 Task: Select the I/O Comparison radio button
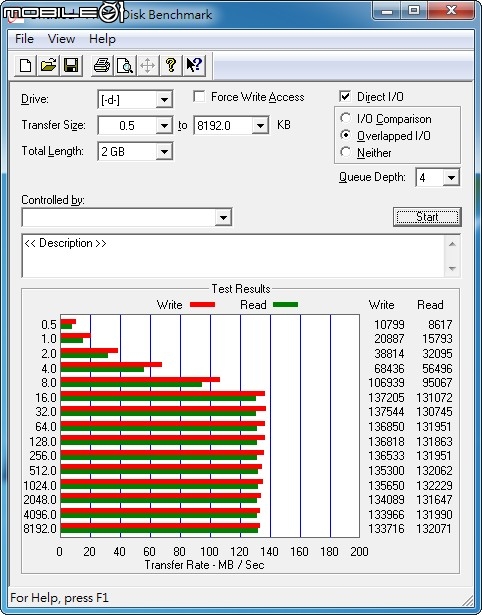[x=346, y=118]
